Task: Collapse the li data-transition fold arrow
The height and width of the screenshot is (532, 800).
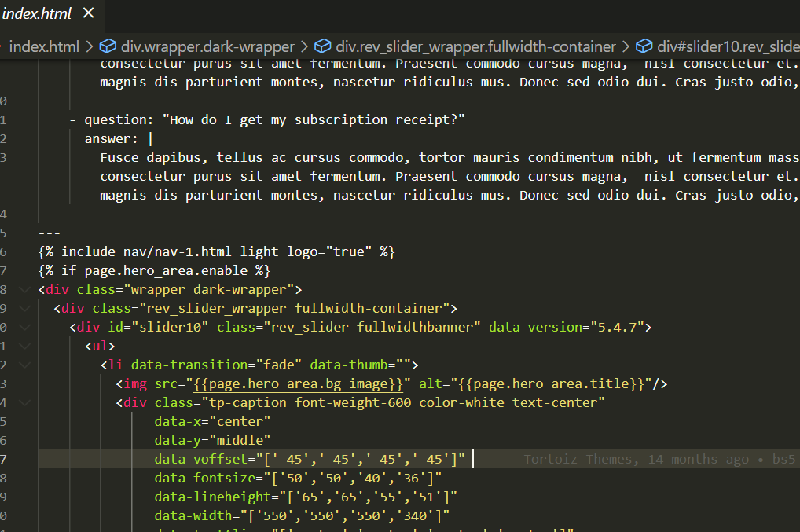Action: [x=24, y=365]
